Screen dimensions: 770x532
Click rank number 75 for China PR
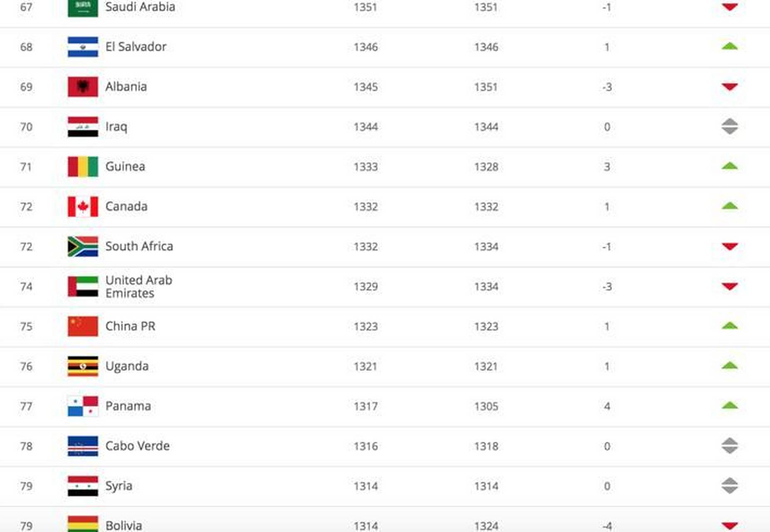point(26,326)
